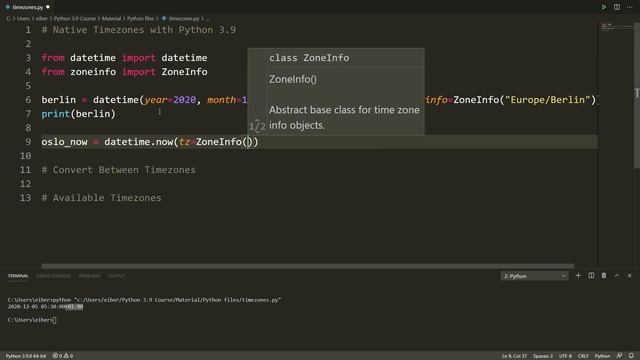
Task: Click the code minimap preview
Action: 616,28
